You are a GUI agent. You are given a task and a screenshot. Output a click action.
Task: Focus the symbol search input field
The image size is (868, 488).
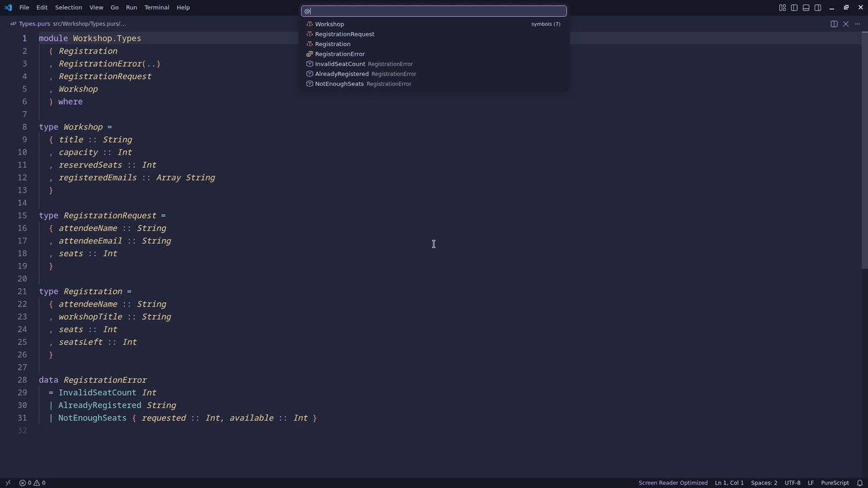click(x=434, y=11)
